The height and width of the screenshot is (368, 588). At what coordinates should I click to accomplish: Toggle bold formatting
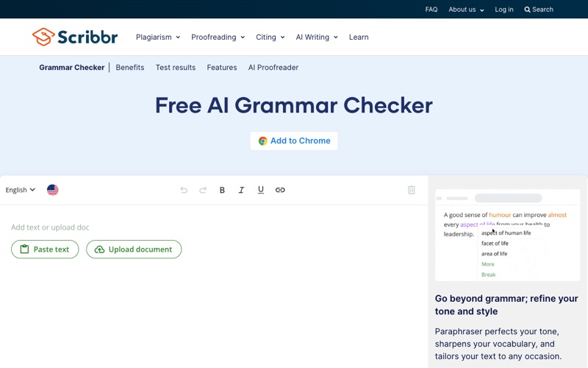click(222, 190)
